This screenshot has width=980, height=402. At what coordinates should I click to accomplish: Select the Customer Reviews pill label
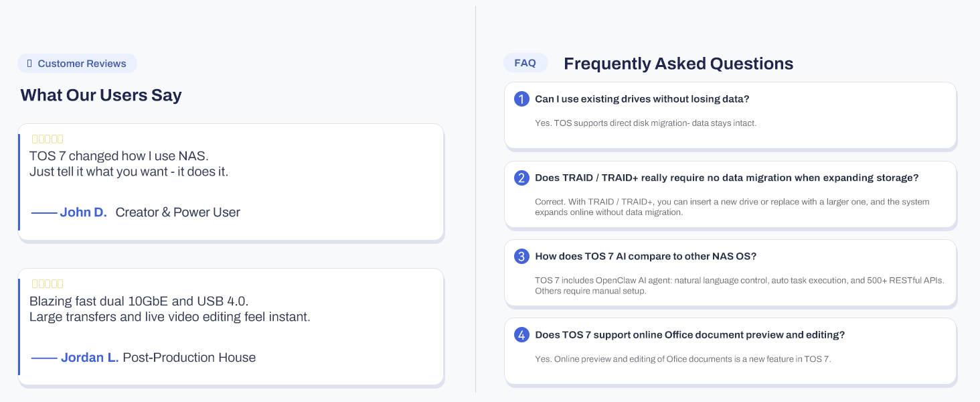click(x=77, y=64)
